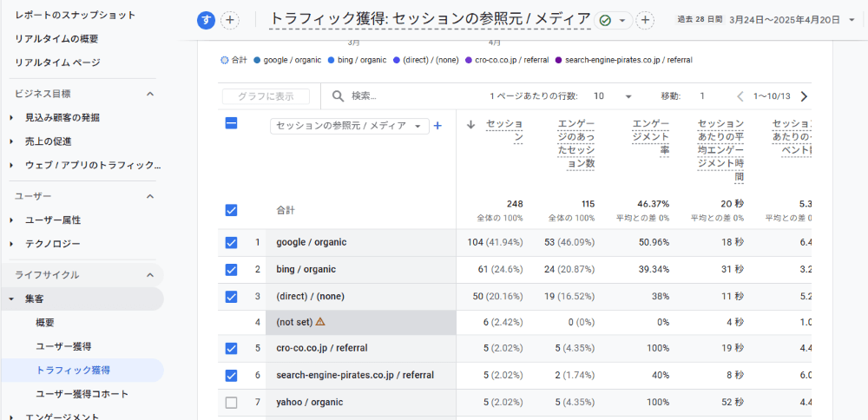Click セッションあたりの平均エンゲージメント時間 header
868x420 pixels.
tap(720, 150)
